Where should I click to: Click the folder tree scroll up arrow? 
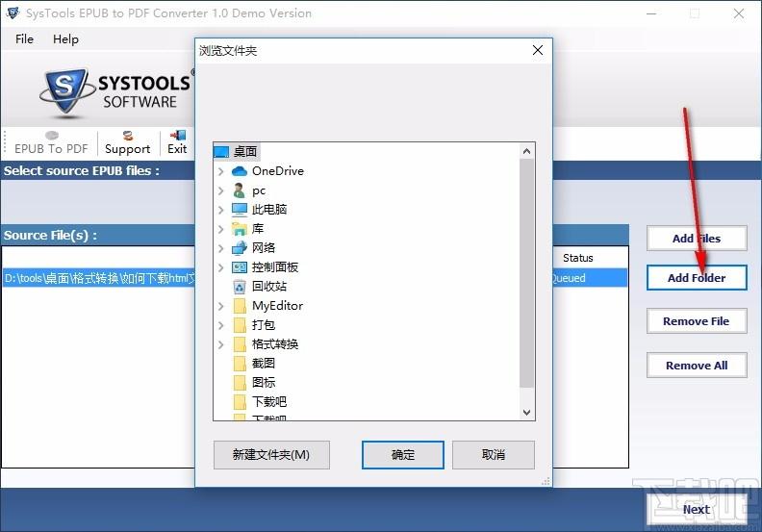[527, 151]
